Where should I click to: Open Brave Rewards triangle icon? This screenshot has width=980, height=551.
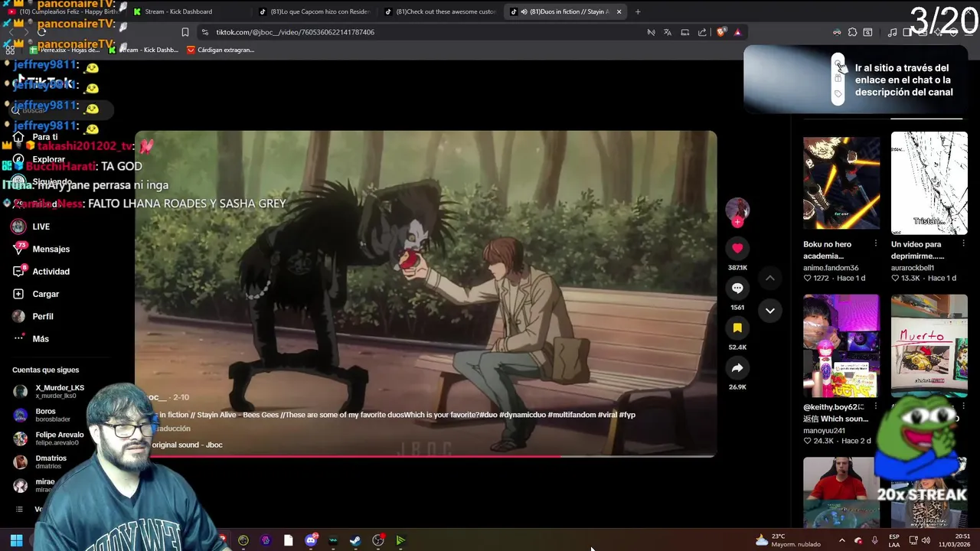click(737, 32)
